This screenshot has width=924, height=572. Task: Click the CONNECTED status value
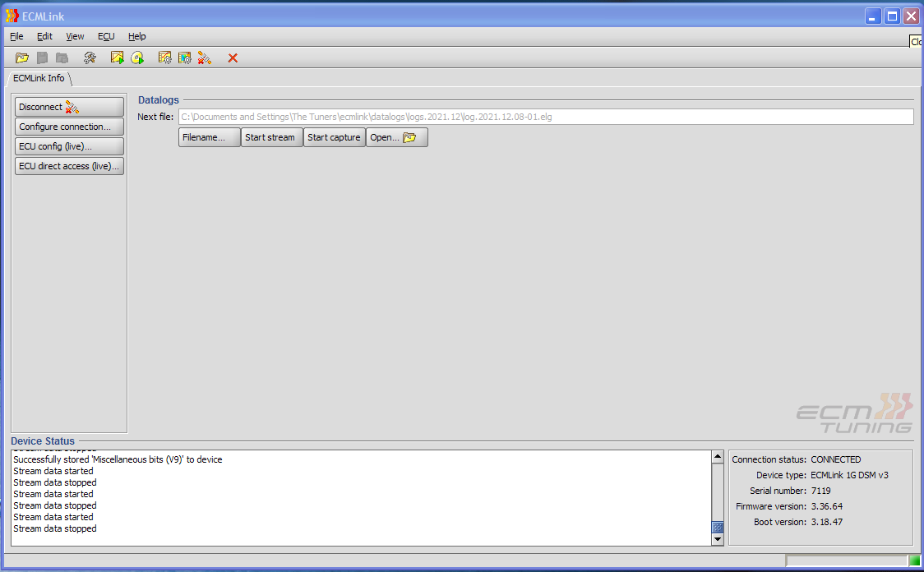pyautogui.click(x=835, y=459)
